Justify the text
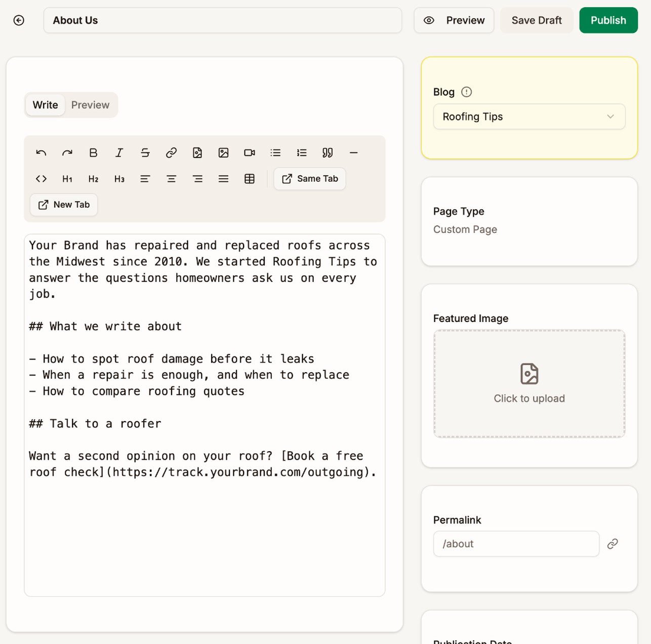The width and height of the screenshot is (651, 644). 223,179
